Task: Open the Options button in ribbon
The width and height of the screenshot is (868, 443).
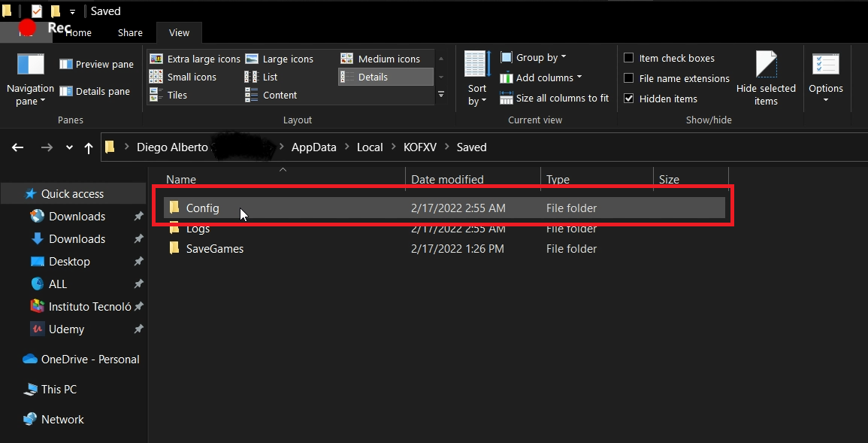Action: click(825, 77)
